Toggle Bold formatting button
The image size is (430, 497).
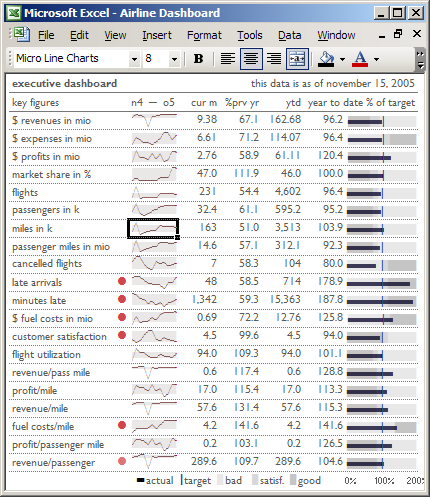tap(198, 59)
